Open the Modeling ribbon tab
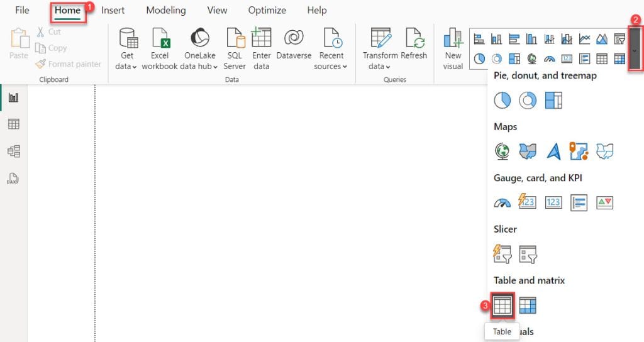Viewport: 644px width, 342px height. point(166,10)
